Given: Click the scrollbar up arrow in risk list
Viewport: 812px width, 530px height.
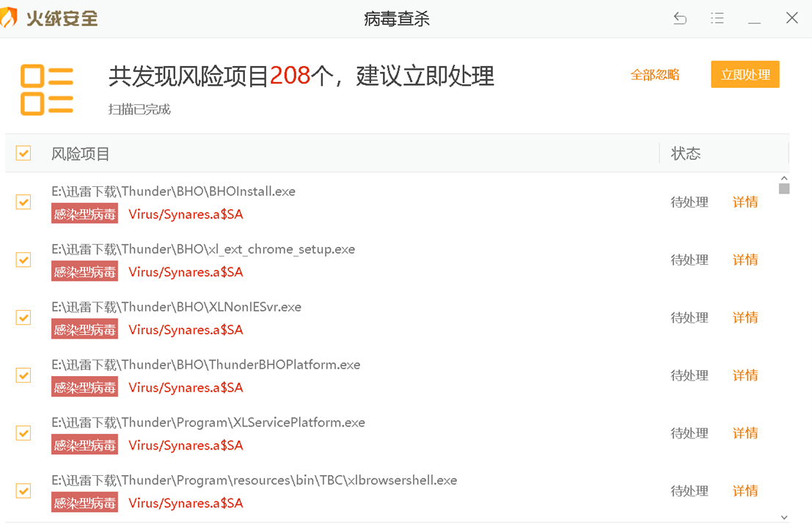Looking at the screenshot, I should click(x=784, y=178).
